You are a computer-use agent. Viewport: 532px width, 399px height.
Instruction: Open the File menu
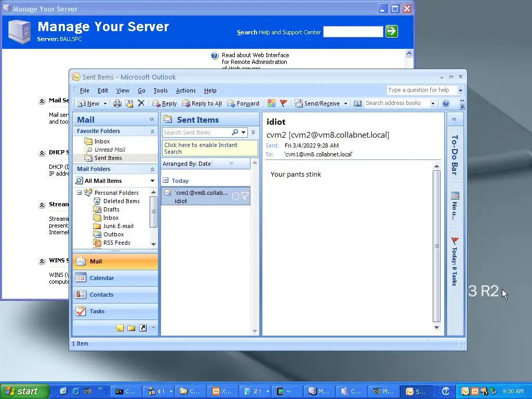(x=85, y=90)
